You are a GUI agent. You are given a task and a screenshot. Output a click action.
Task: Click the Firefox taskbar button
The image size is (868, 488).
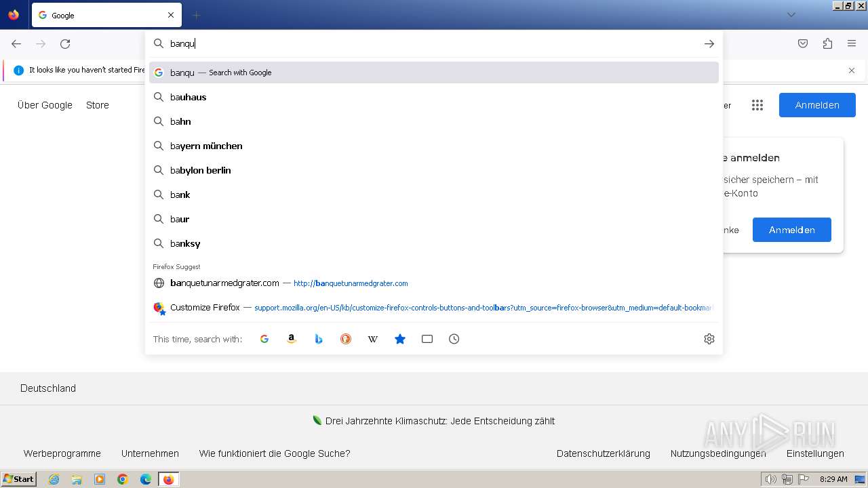(169, 479)
